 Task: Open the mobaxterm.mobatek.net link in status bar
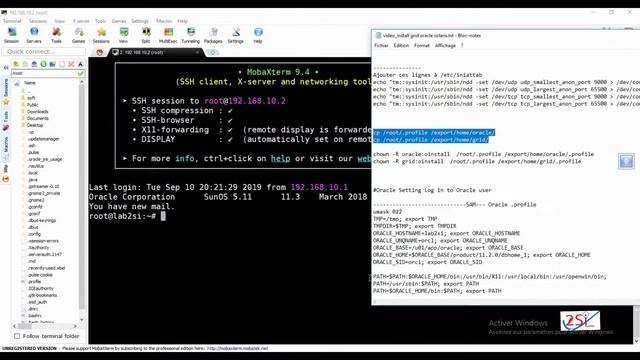[x=237, y=349]
